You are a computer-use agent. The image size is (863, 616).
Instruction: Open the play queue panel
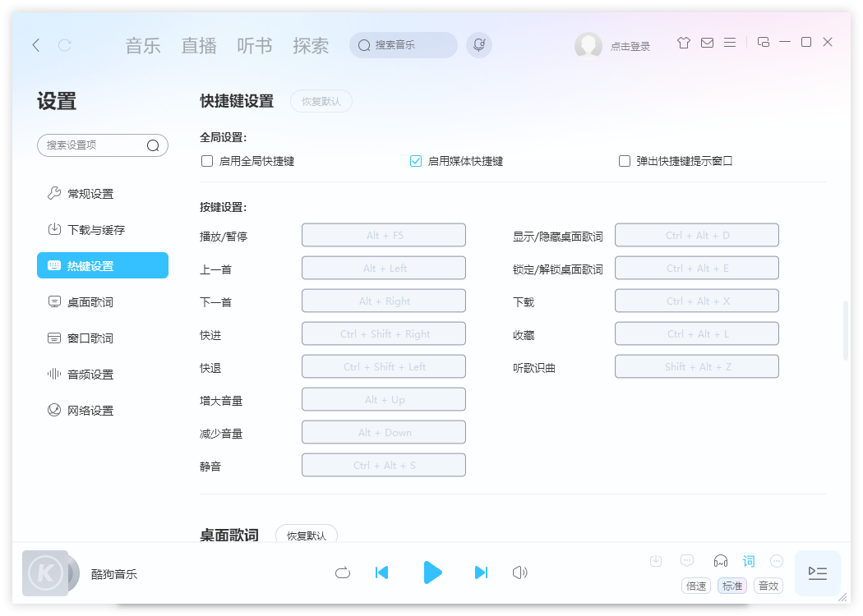(817, 573)
